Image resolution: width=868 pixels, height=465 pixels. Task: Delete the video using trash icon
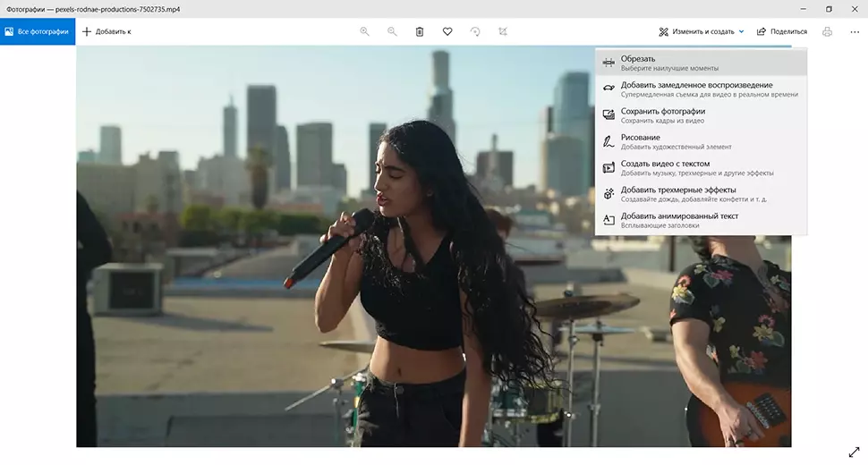420,31
